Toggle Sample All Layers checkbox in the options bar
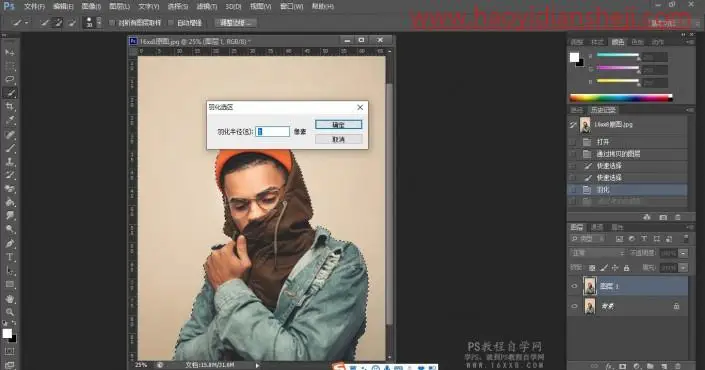This screenshot has height=370, width=705. coord(112,22)
